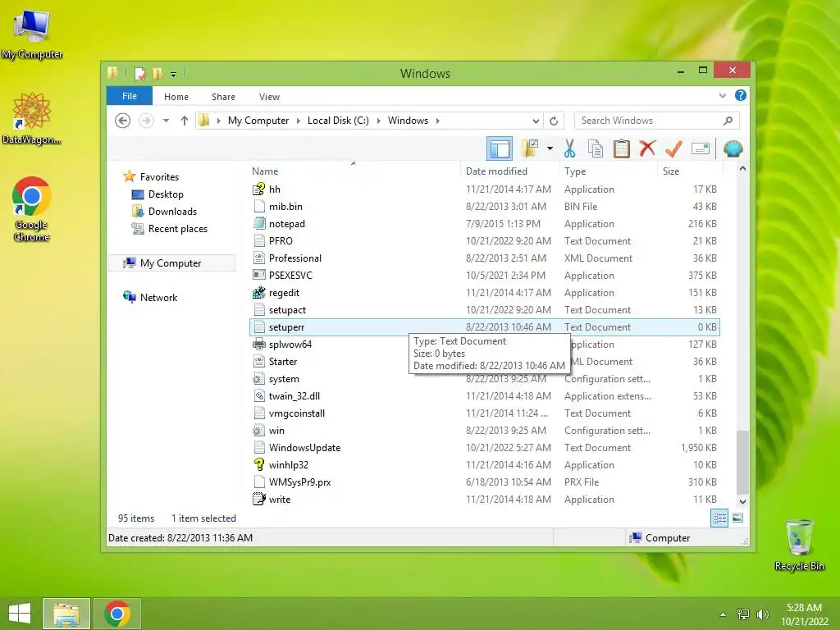Switch to the Share ribbon tab
The image size is (840, 630).
pyautogui.click(x=223, y=97)
